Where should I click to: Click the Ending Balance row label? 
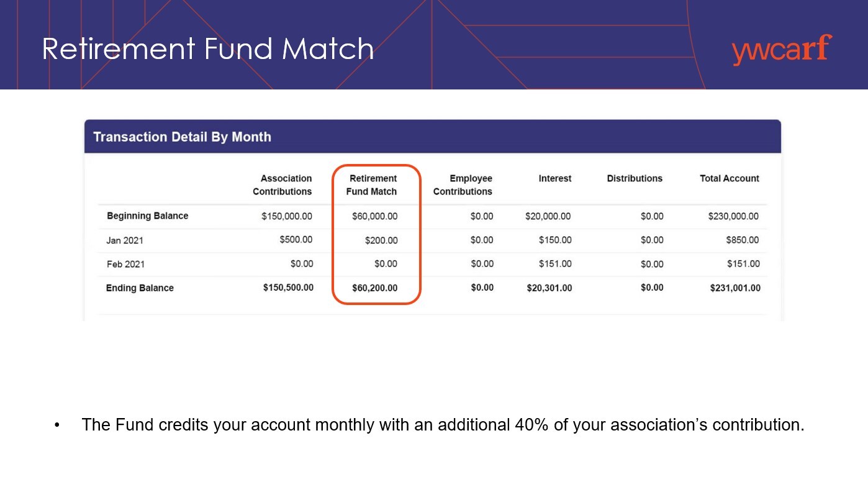140,288
